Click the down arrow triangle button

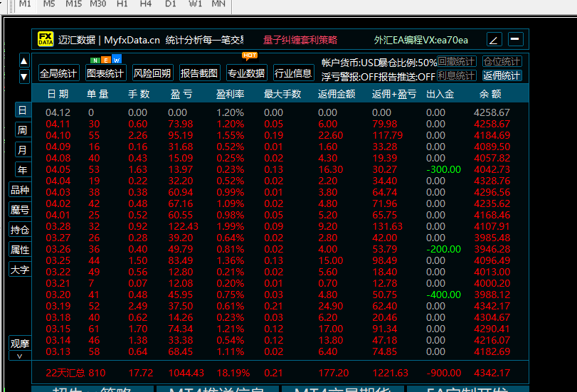coord(24,77)
